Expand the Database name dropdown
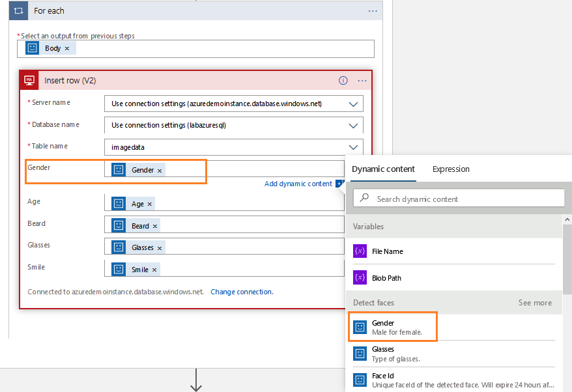 [354, 125]
